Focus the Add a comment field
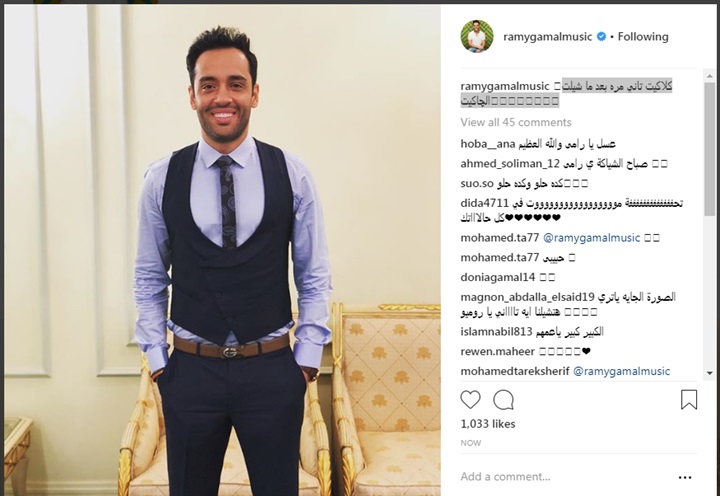Screen dimensions: 720x496 click(565, 477)
